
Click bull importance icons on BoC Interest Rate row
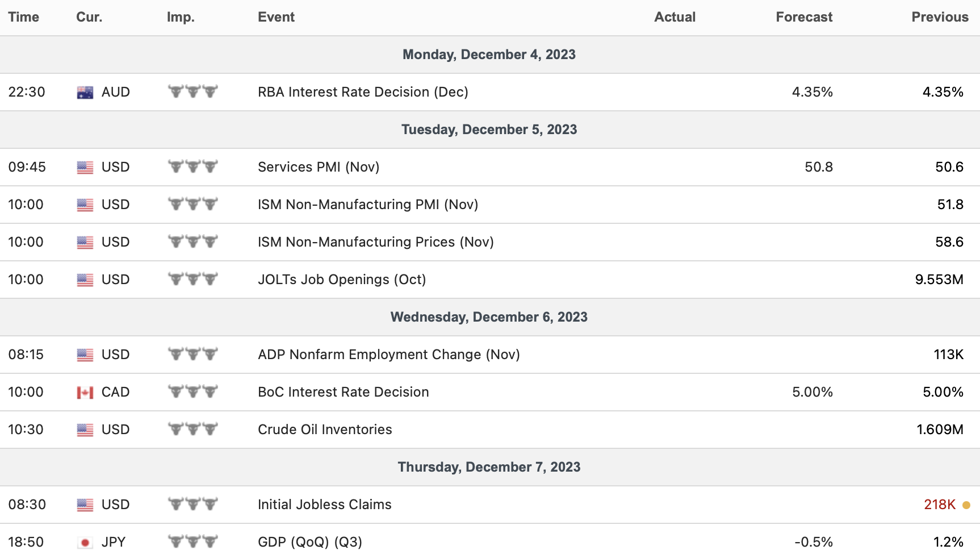pos(193,392)
